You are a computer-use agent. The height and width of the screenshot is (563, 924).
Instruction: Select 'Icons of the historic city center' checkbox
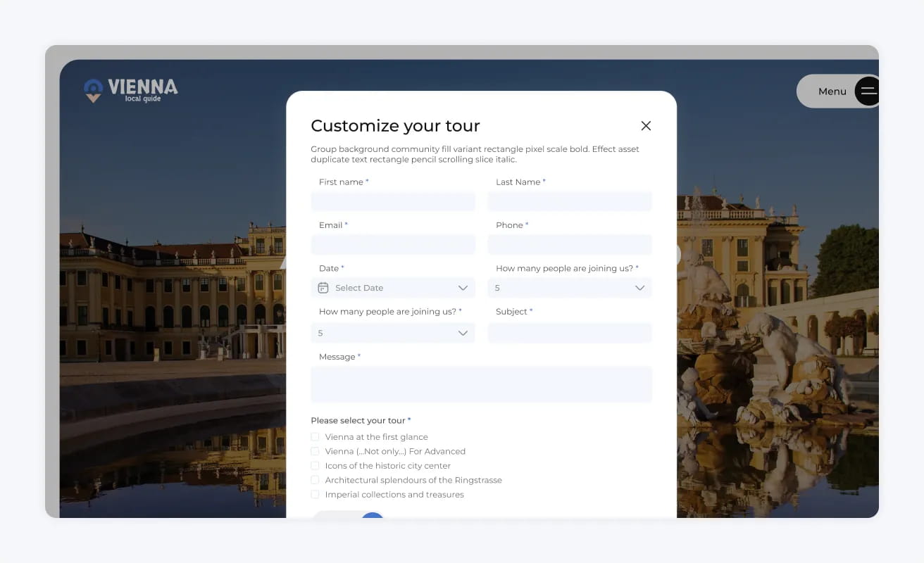314,465
